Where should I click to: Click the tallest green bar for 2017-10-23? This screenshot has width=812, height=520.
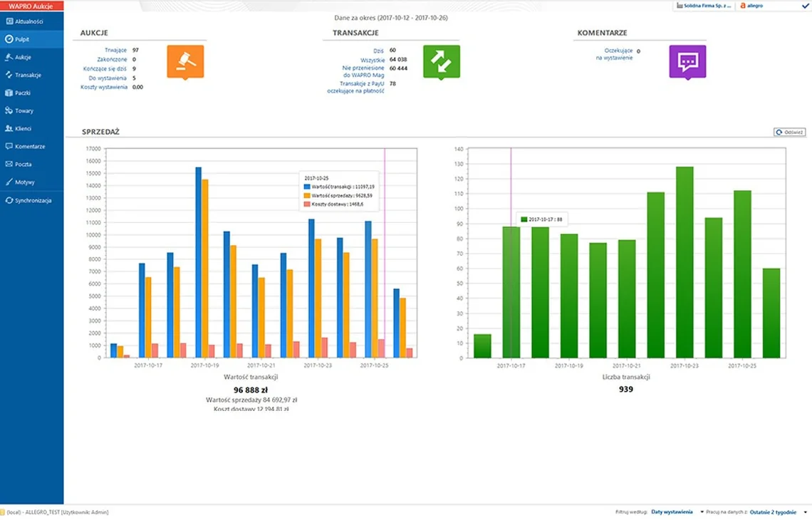point(684,262)
